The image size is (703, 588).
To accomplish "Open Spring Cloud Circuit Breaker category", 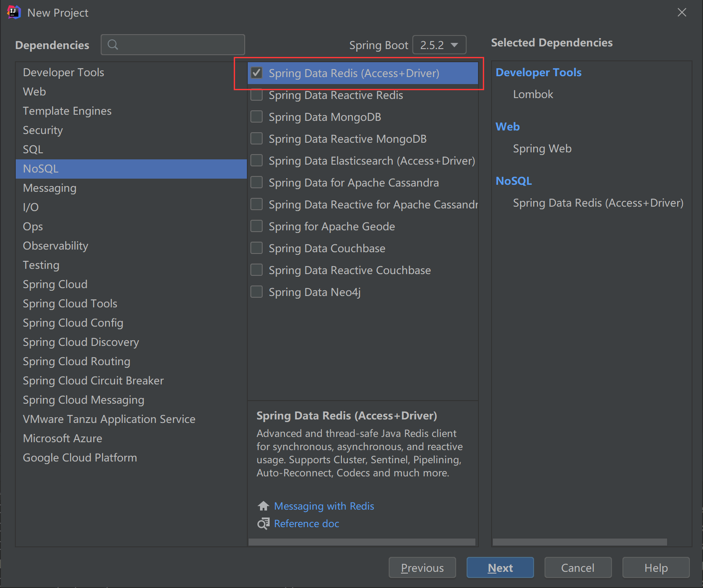I will (131, 380).
